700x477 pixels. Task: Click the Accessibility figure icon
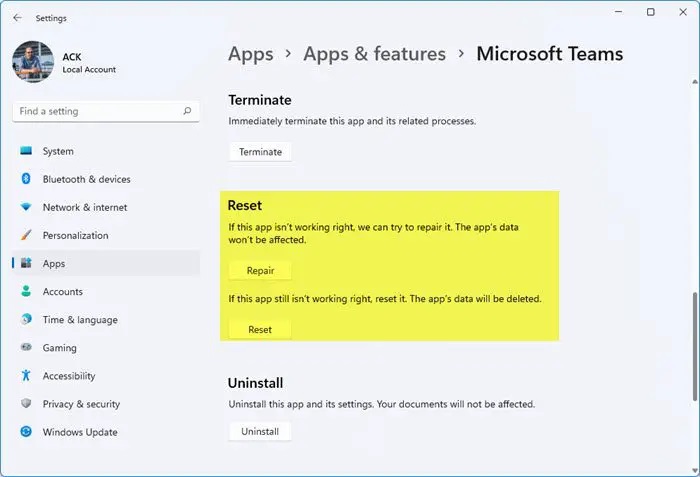point(26,376)
